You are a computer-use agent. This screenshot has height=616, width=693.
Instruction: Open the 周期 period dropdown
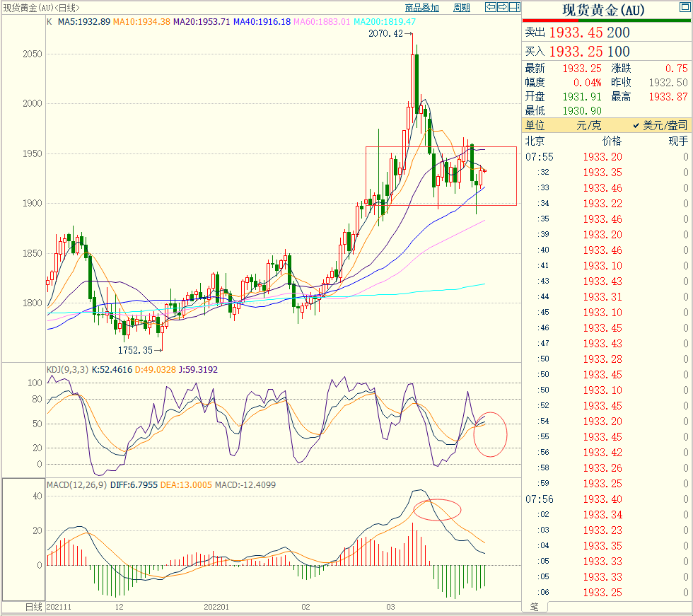(461, 8)
